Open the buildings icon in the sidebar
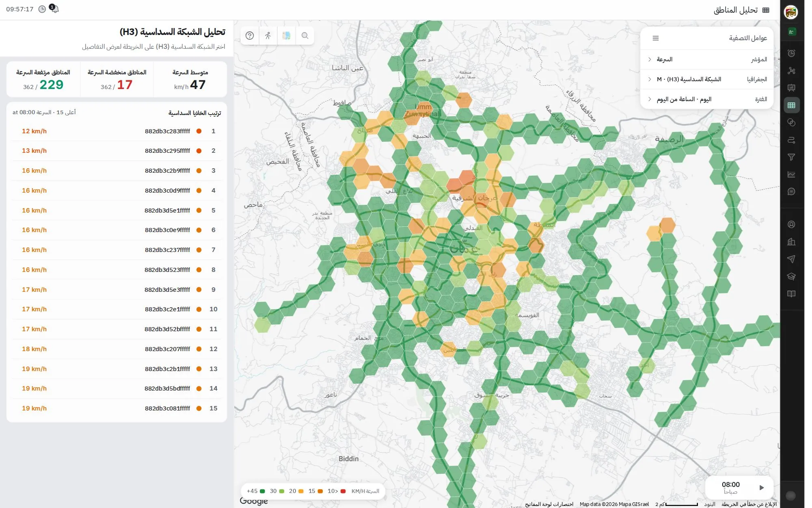The width and height of the screenshot is (812, 508). coord(791,242)
